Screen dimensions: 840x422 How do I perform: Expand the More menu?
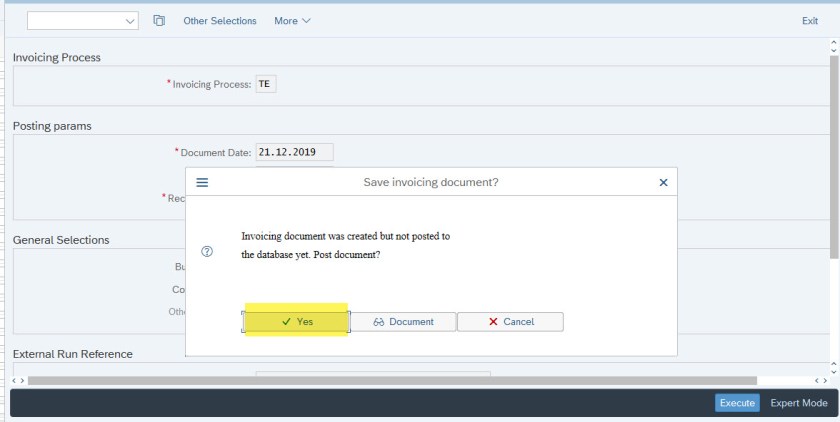pos(292,21)
